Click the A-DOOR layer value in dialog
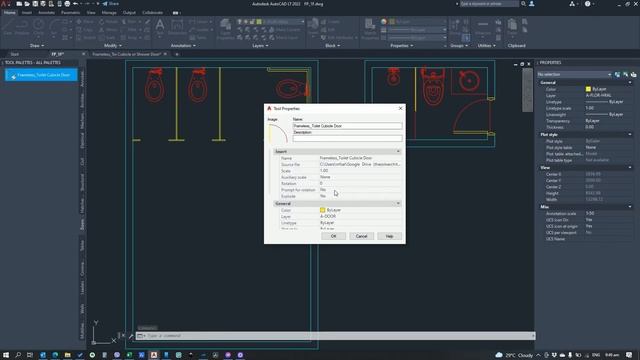 tap(328, 216)
